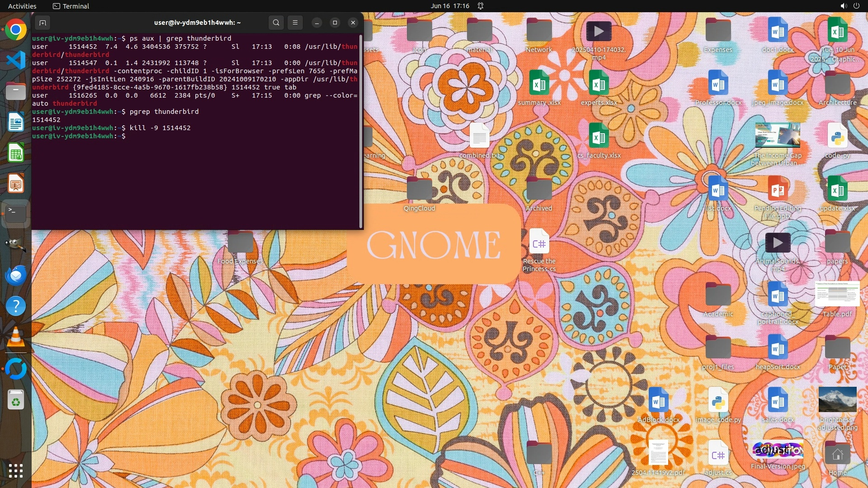Open system menu via power icon
868x488 pixels.
coord(856,6)
